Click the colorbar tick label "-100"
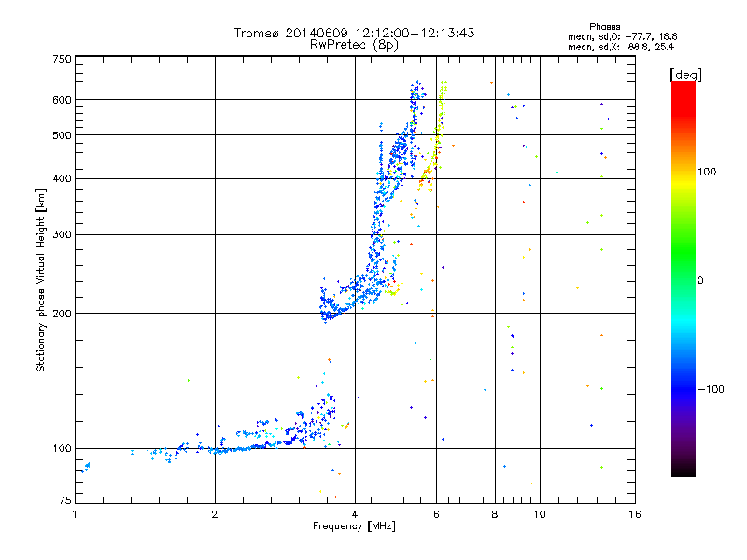The image size is (747, 560). click(x=712, y=389)
